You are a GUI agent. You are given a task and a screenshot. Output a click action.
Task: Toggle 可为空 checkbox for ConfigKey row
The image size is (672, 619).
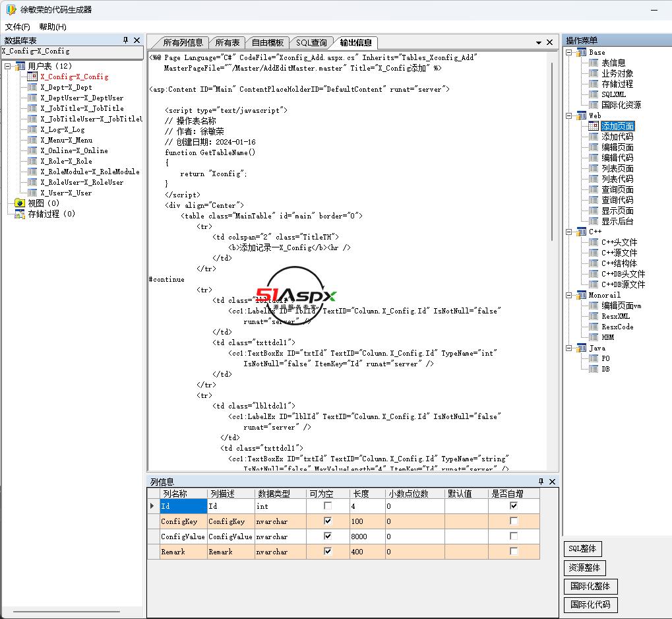[328, 521]
